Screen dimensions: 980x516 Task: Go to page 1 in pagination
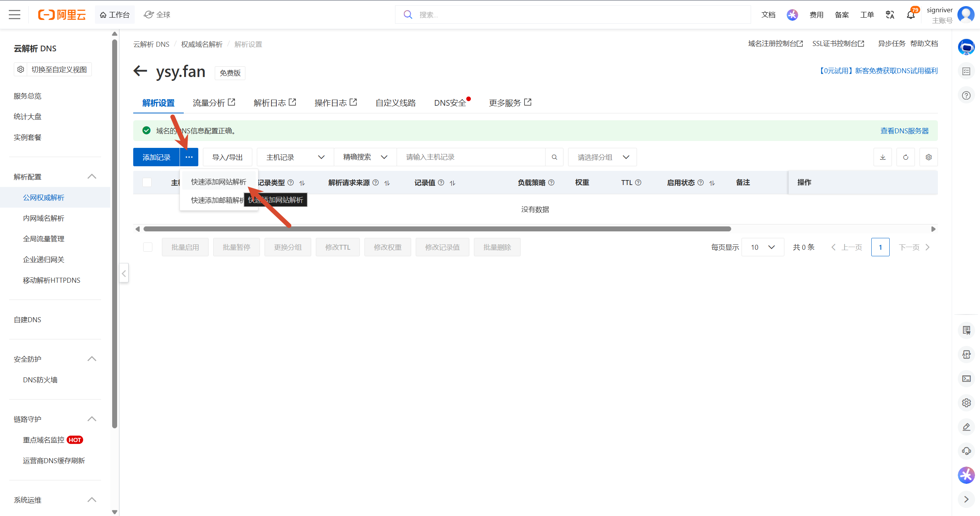[880, 247]
